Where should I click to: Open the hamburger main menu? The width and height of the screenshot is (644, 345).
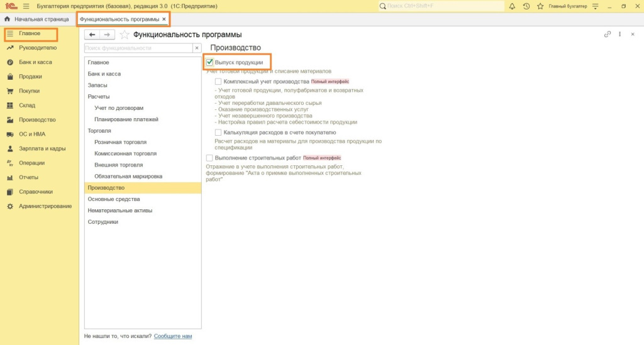(26, 6)
